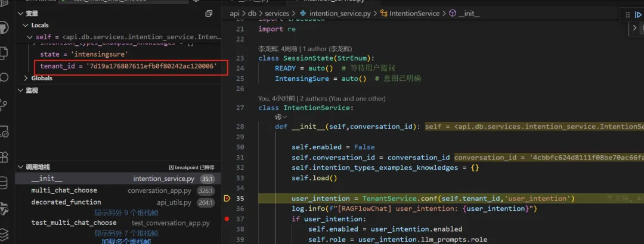This screenshot has width=644, height=244.
Task: Click line number 31 in the gutter
Action: coord(240,158)
